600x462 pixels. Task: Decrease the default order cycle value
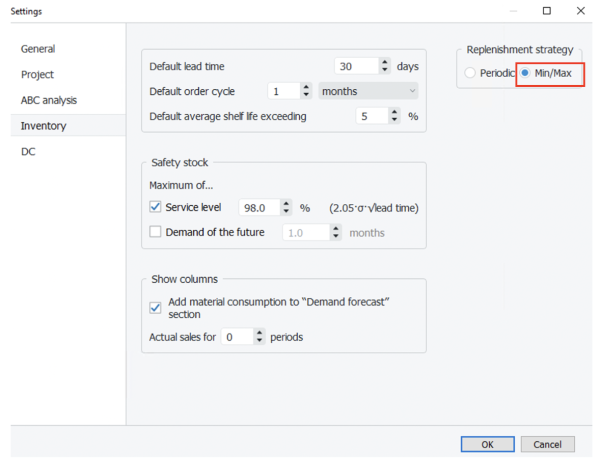point(306,96)
